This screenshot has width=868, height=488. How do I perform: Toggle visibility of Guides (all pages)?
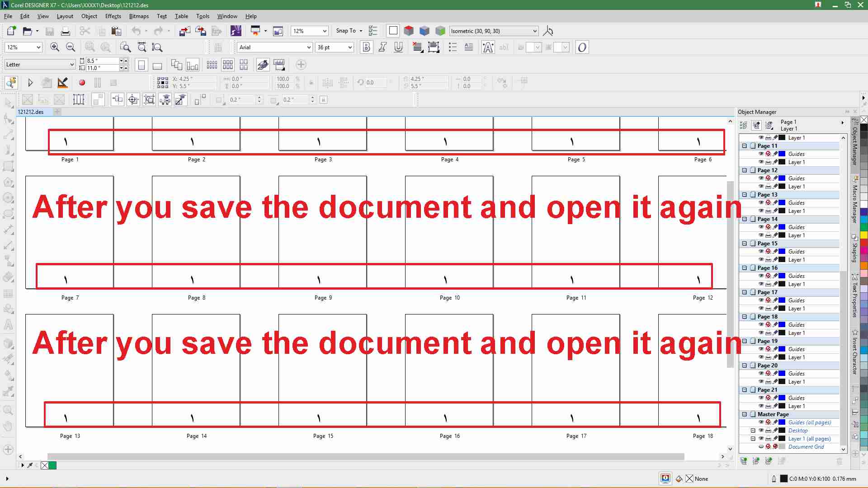pyautogui.click(x=761, y=422)
